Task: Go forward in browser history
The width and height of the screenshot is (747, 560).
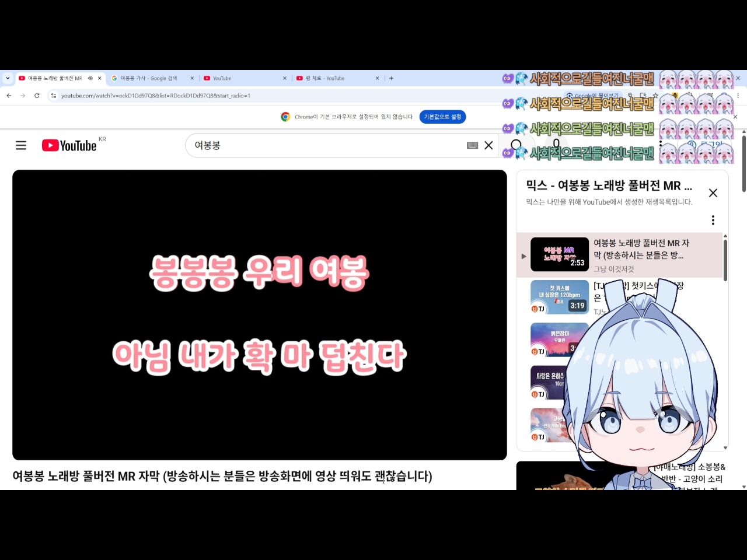Action: (x=23, y=96)
